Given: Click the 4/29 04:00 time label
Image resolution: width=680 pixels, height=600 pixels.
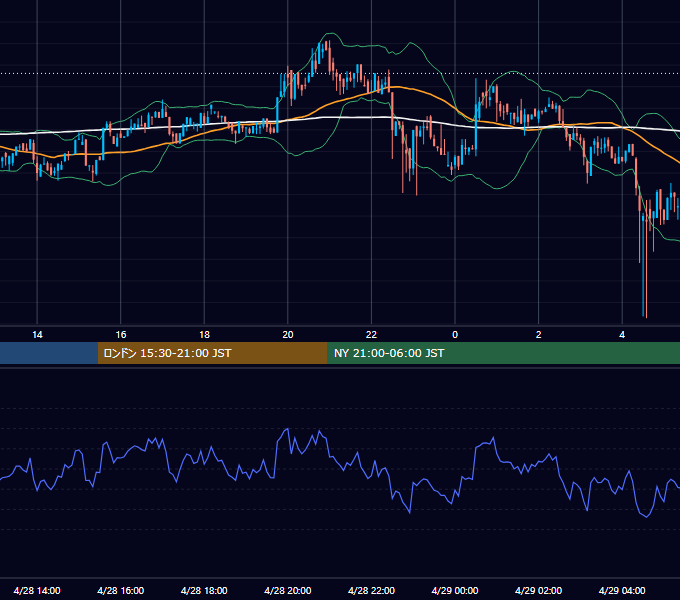Looking at the screenshot, I should click(622, 590).
